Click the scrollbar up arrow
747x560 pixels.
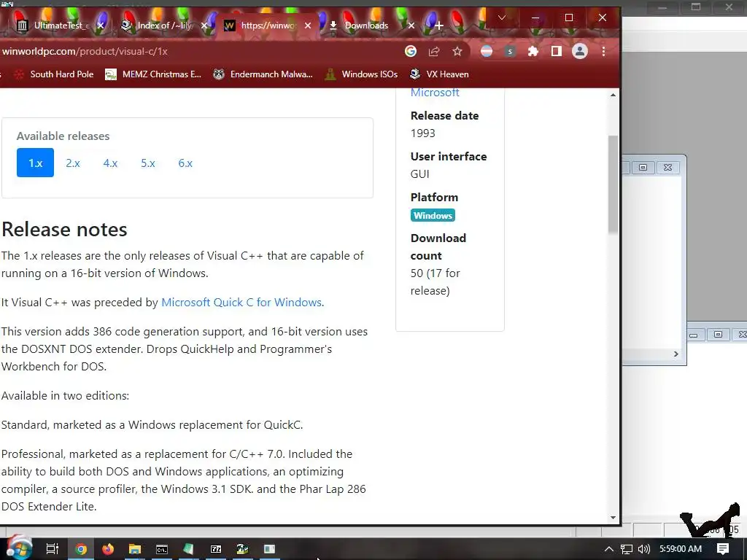pyautogui.click(x=613, y=95)
